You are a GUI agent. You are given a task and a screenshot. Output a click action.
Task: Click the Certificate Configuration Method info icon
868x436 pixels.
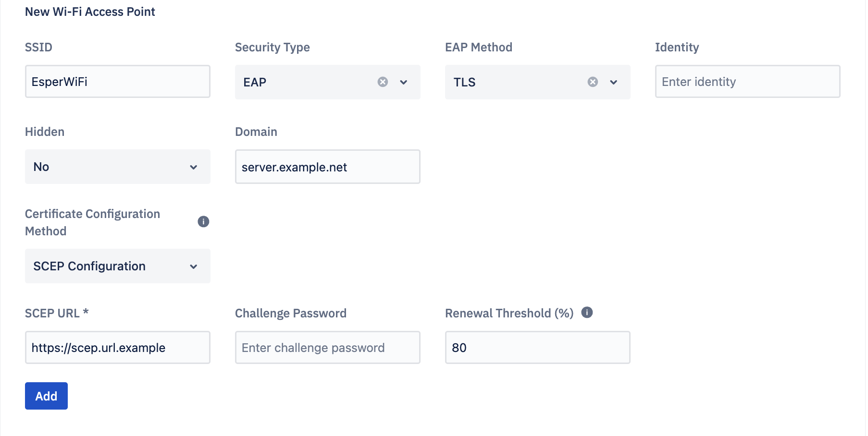(x=203, y=221)
